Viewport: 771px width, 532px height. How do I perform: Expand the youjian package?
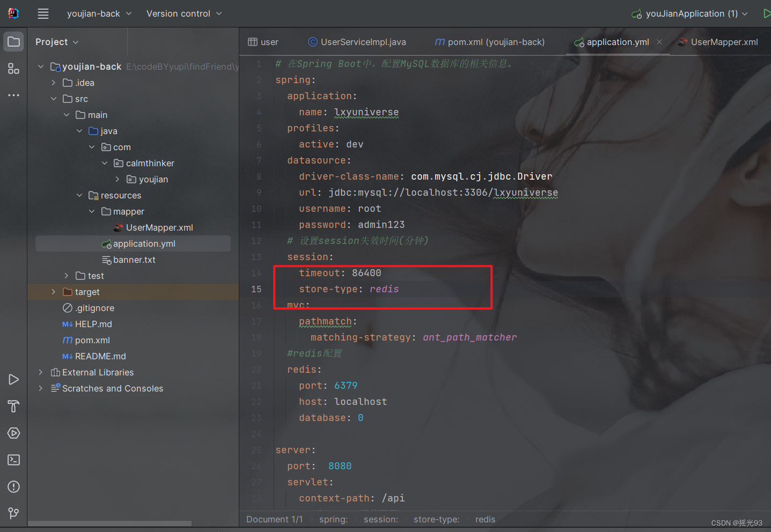pyautogui.click(x=118, y=179)
